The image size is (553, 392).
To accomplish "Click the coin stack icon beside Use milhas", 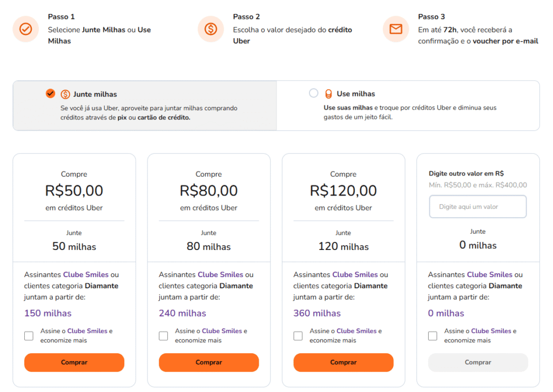I will [x=328, y=93].
